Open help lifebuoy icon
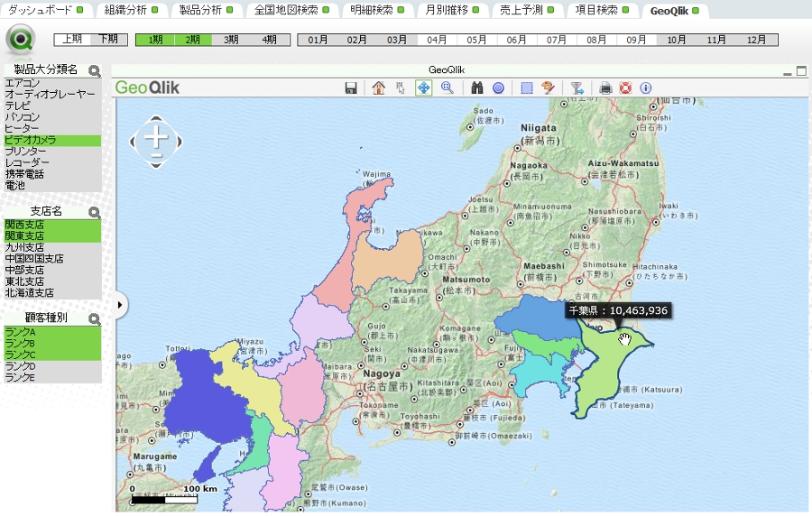This screenshot has height=516, width=812. pos(625,88)
